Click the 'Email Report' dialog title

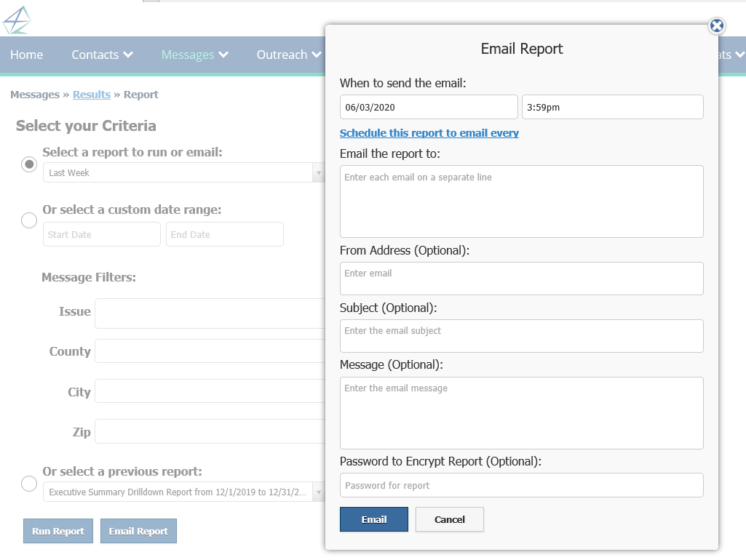(521, 49)
